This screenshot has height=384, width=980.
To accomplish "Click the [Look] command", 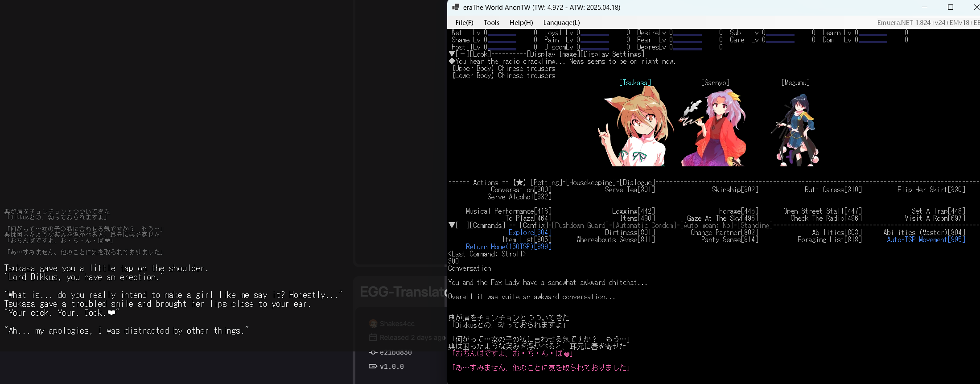I will click(x=480, y=54).
